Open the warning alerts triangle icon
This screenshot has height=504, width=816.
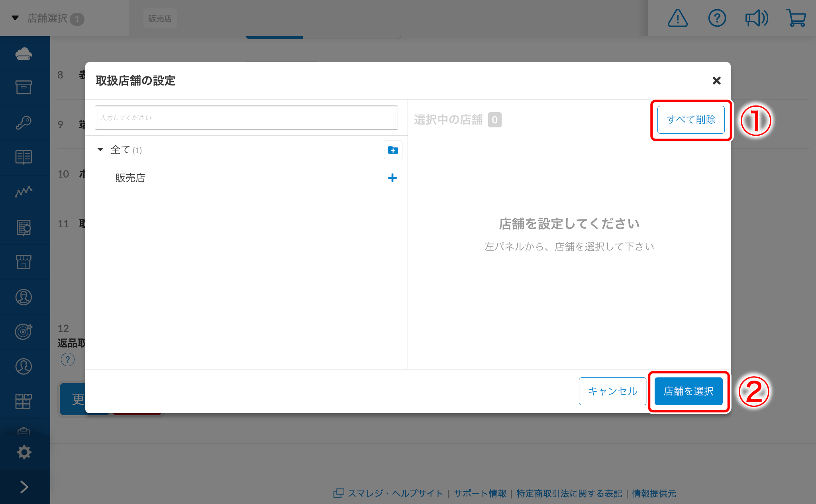(677, 18)
